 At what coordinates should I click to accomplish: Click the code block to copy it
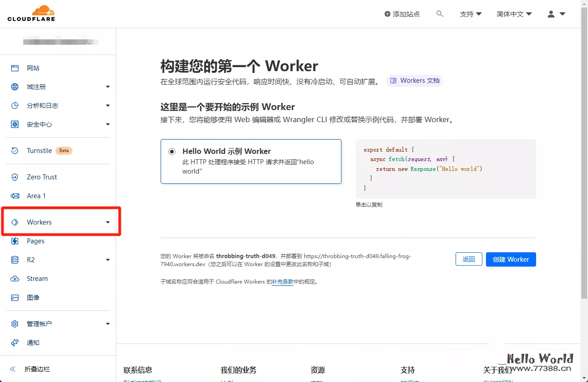pos(445,169)
